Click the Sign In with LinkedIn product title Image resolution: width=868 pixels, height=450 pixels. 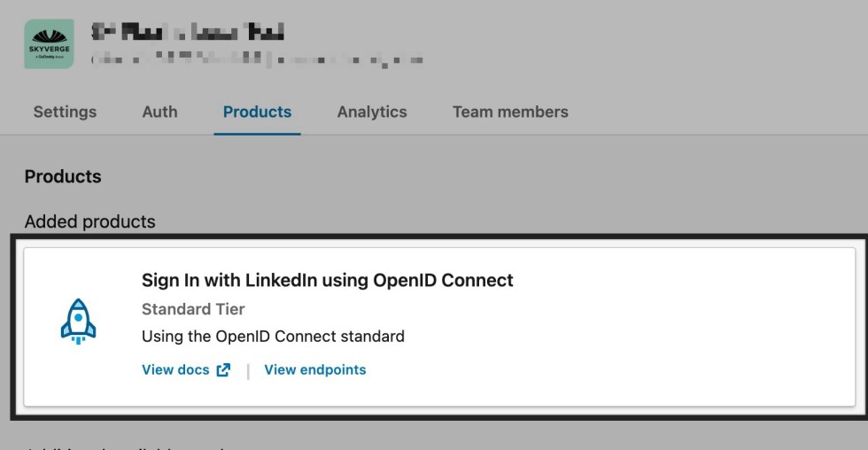[x=327, y=280]
